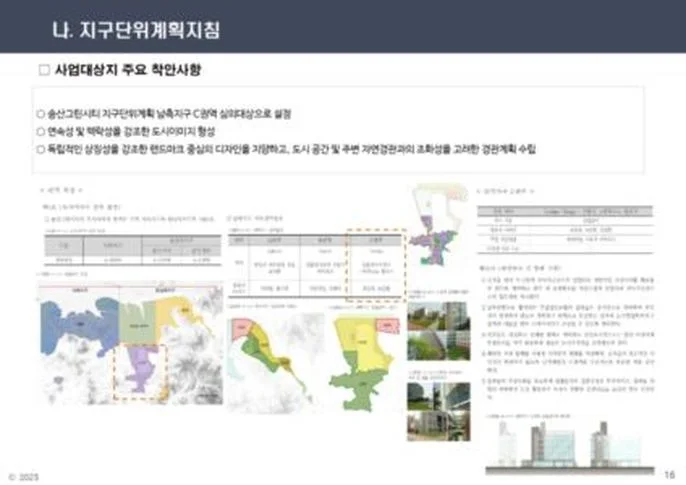
Task: Open the lower building photo set
Action: click(x=439, y=412)
